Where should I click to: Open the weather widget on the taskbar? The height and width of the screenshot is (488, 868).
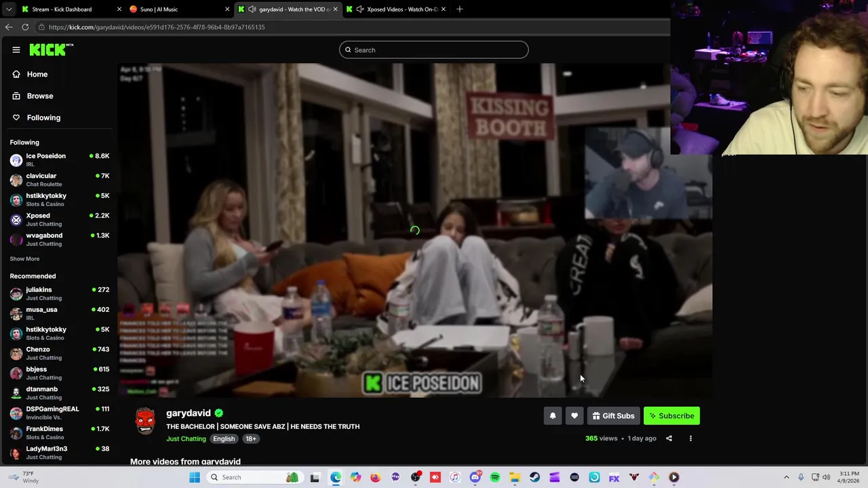point(24,477)
